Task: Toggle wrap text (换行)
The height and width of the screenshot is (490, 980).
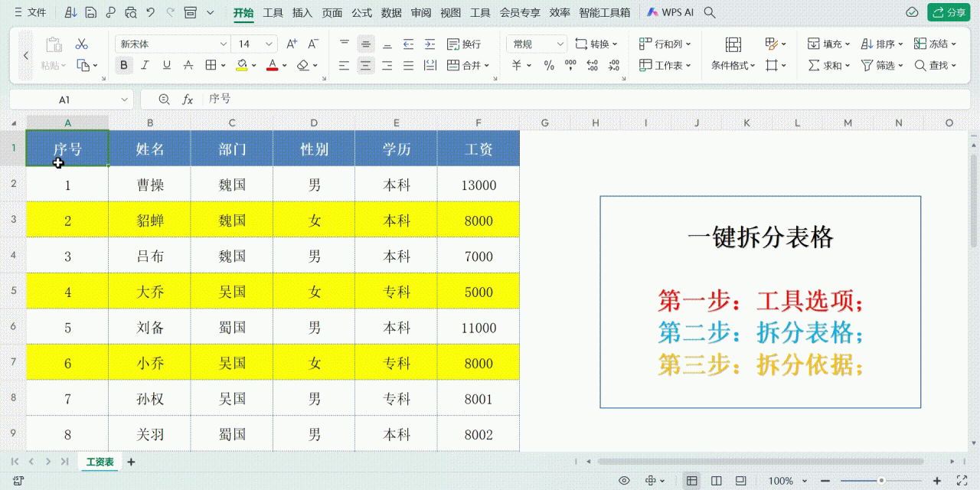Action: 464,44
